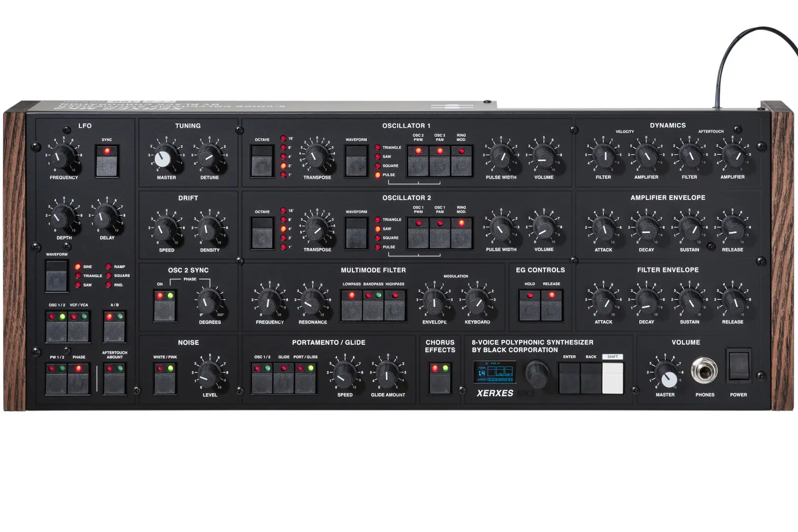Click the small OLED display screen
Image resolution: width=798 pixels, height=532 pixels.
click(495, 372)
